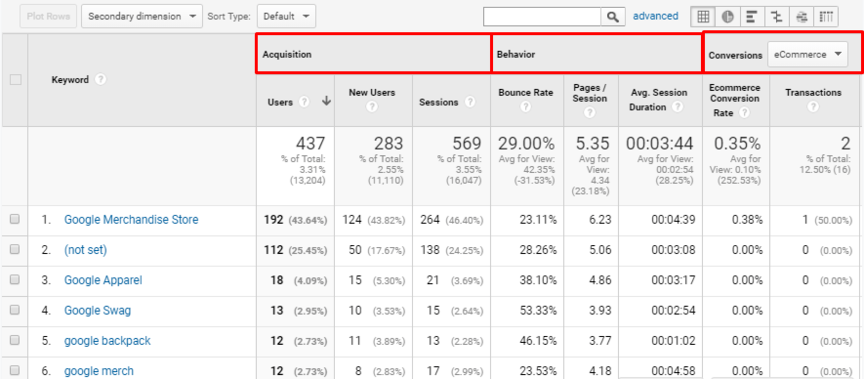Sort by the Bounce Rate column
This screenshot has width=864, height=379.
click(526, 93)
